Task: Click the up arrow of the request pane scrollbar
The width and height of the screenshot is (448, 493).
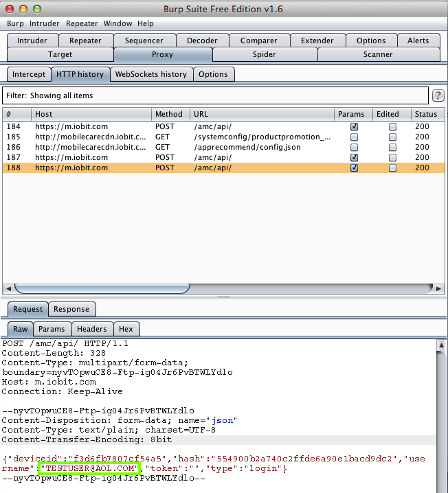Action: coord(440,345)
